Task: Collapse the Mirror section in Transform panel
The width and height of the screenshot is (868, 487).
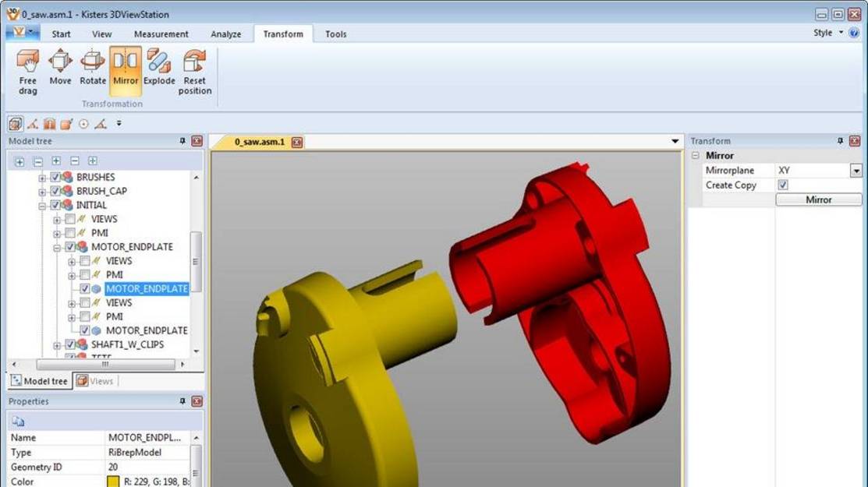Action: tap(696, 156)
